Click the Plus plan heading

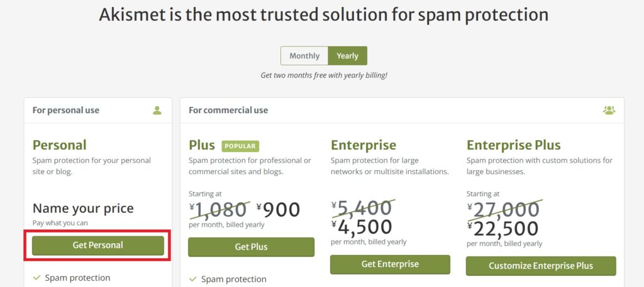pos(202,145)
